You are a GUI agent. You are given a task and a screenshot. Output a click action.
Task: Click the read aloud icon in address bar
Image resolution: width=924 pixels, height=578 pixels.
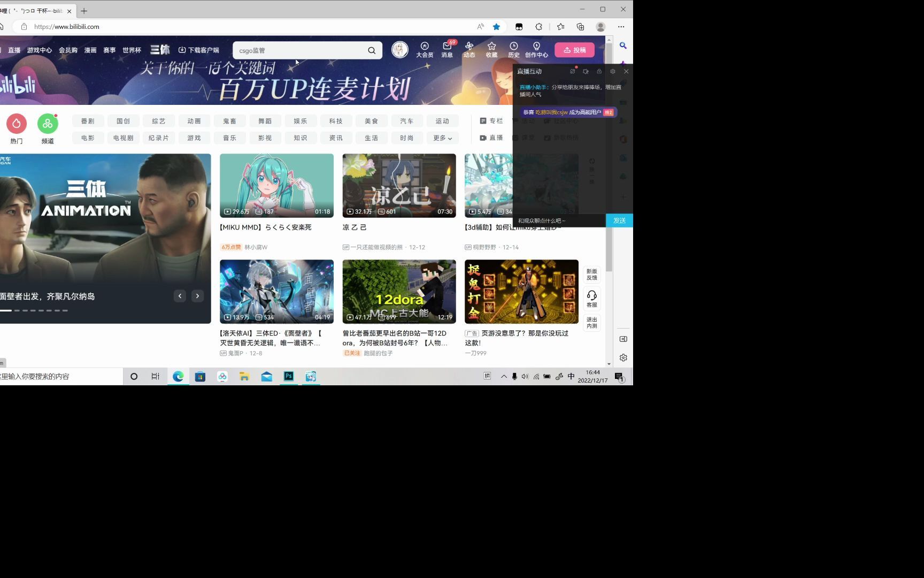[x=480, y=27]
